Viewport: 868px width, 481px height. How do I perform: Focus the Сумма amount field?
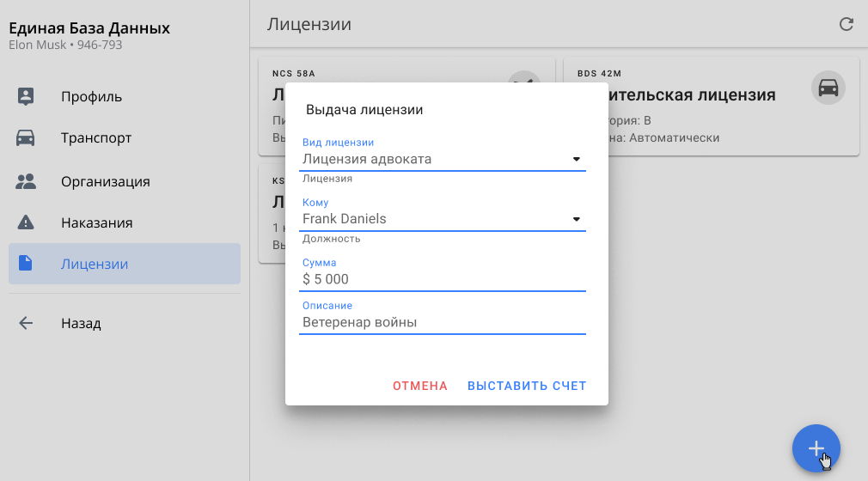[443, 279]
